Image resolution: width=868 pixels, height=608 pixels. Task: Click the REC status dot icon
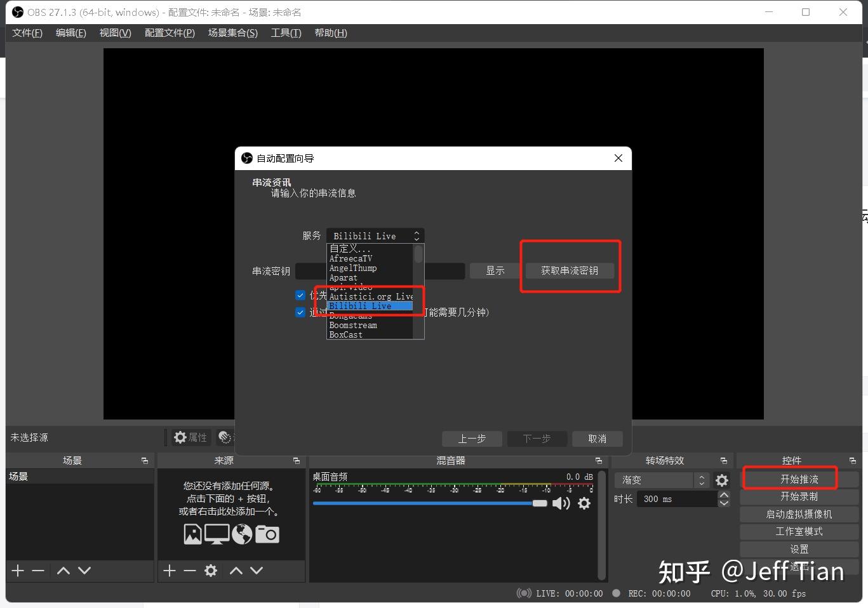pyautogui.click(x=616, y=593)
